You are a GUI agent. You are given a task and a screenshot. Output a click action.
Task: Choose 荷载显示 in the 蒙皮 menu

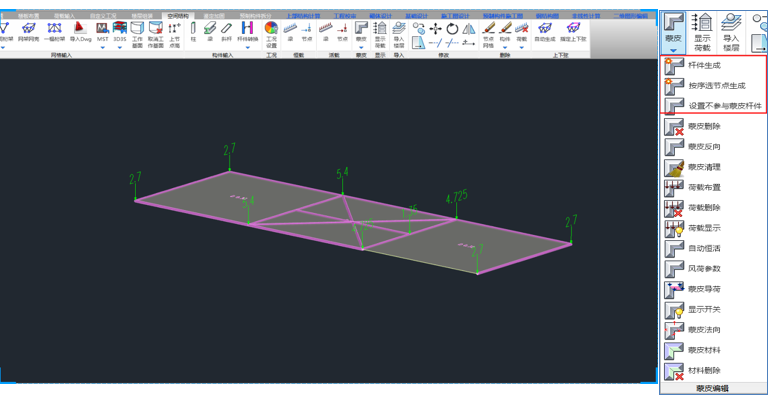[x=713, y=228]
